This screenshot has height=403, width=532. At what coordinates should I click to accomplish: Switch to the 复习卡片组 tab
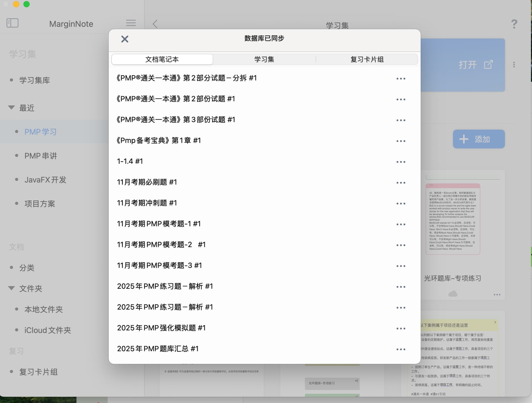point(367,59)
